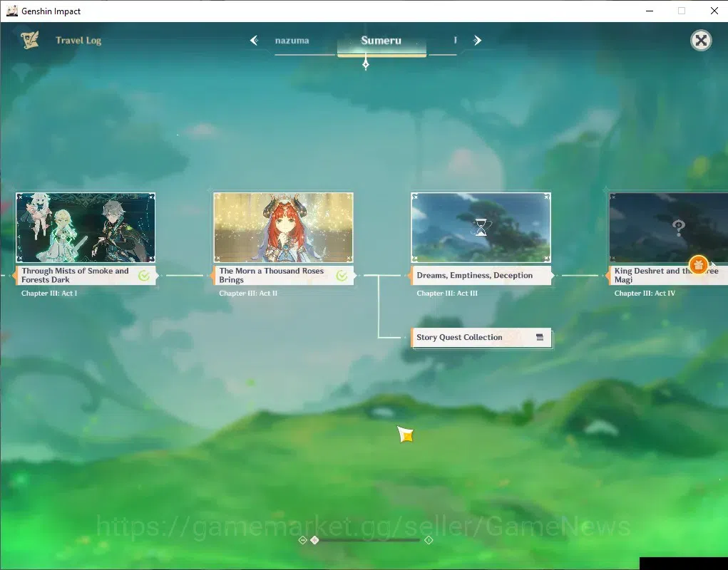
Task: Open The Morn a Thousand Roses thumbnail
Action: pyautogui.click(x=283, y=228)
